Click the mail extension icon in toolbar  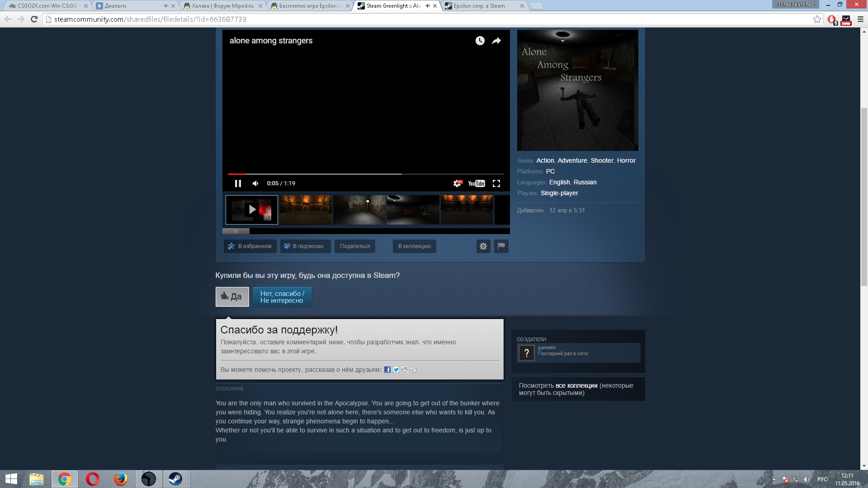(846, 19)
